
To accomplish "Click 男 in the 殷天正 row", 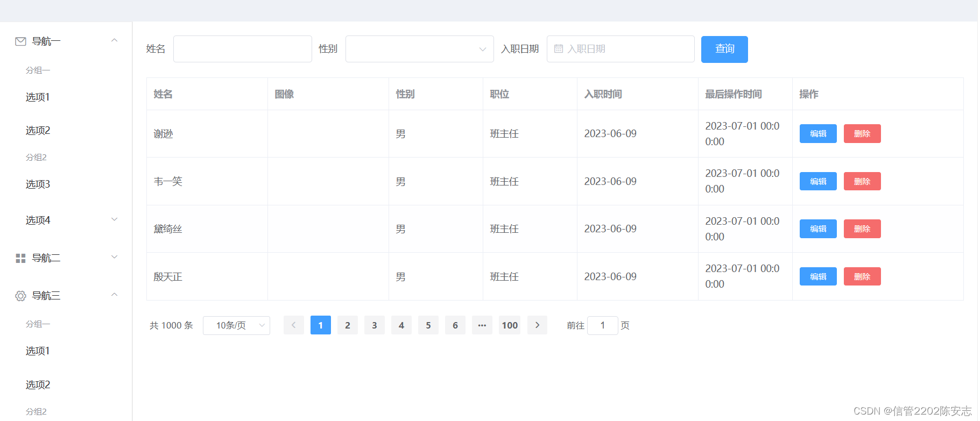I will tap(400, 277).
